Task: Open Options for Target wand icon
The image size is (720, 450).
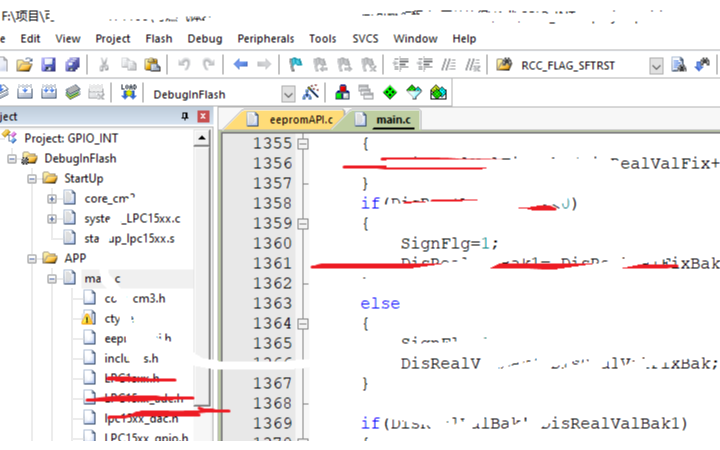Action: (x=310, y=93)
